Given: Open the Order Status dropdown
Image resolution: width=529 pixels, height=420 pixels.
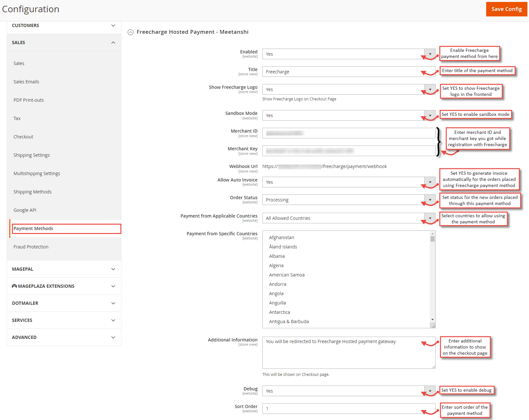Looking at the screenshot, I should (x=349, y=200).
